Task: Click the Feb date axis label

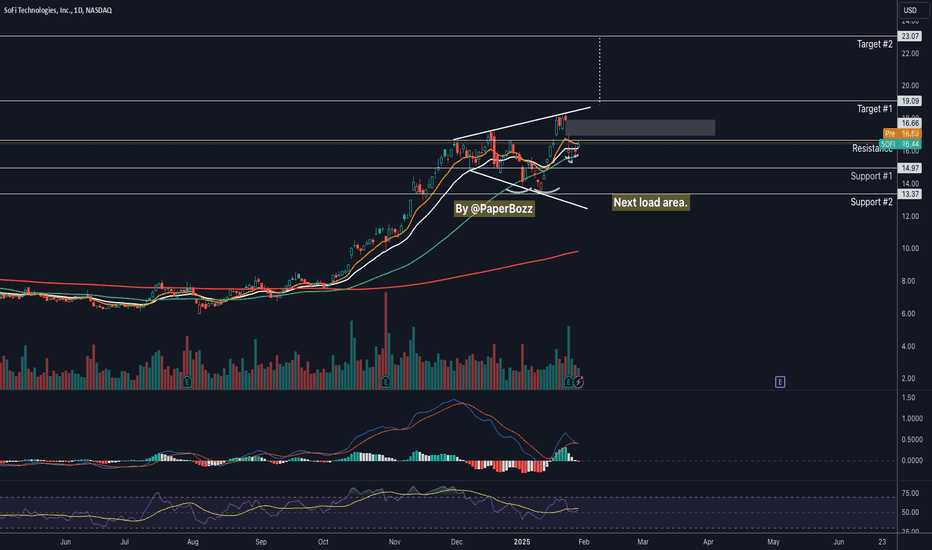Action: 584,542
